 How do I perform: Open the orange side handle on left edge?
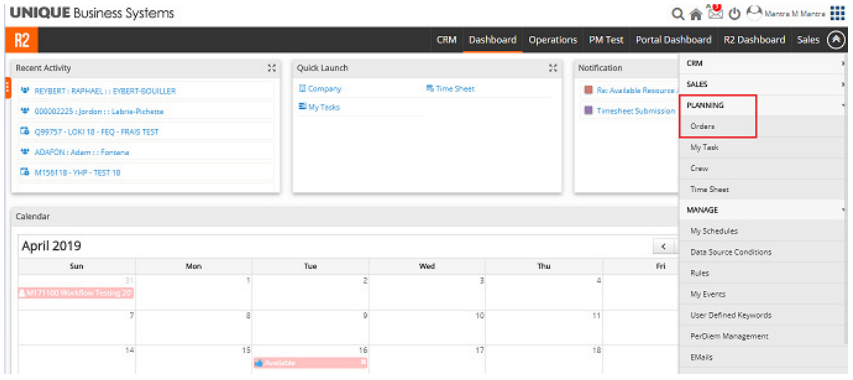(8, 88)
